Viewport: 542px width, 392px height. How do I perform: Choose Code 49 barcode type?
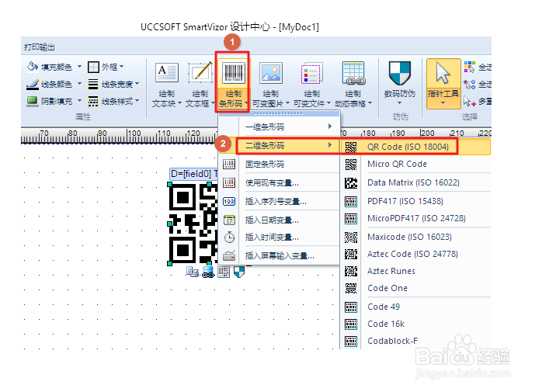coord(416,307)
